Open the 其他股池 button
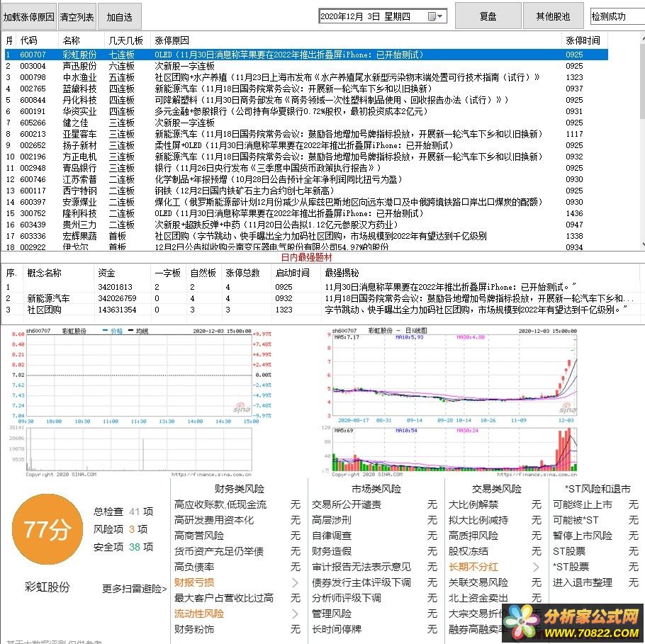 [x=553, y=16]
